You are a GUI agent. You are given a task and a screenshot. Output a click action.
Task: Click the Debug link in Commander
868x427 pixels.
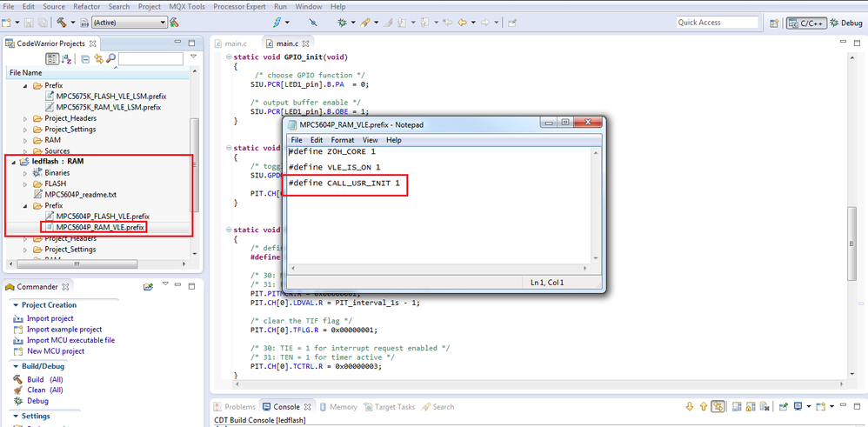pos(37,400)
